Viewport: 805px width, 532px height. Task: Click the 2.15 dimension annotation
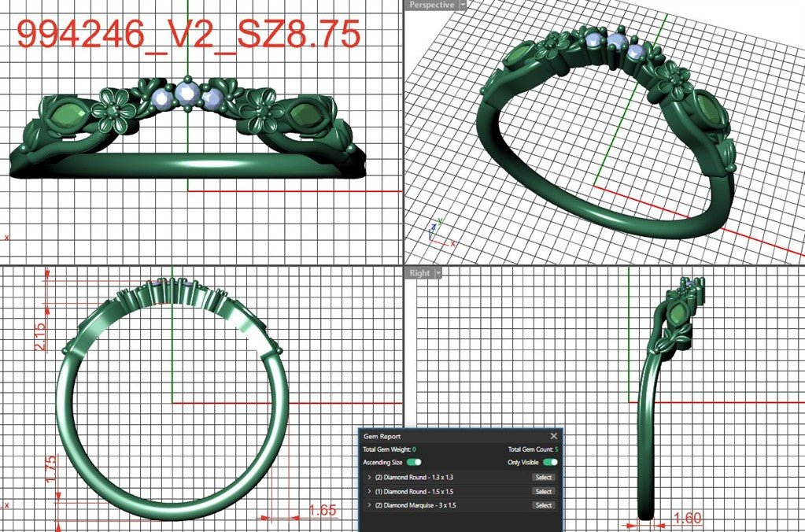click(40, 336)
